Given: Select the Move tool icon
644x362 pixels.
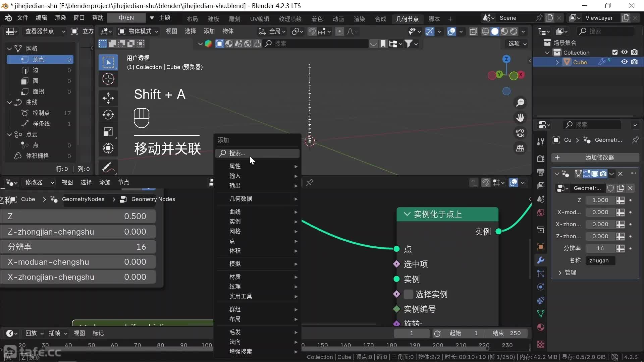Looking at the screenshot, I should click(108, 98).
